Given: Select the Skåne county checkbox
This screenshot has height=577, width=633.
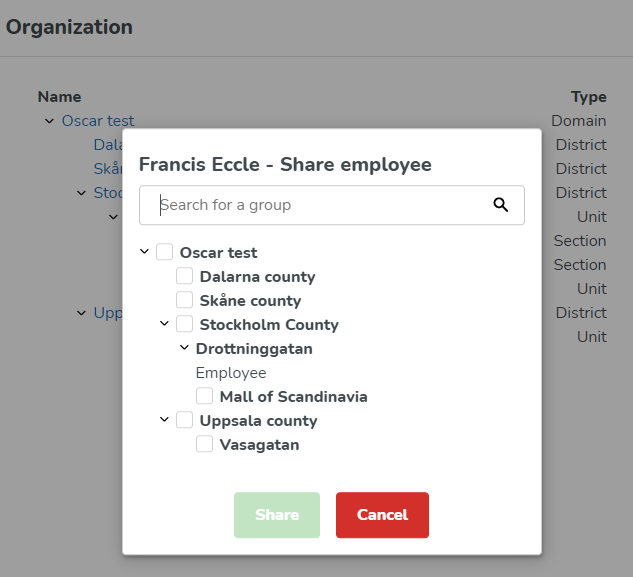Looking at the screenshot, I should pyautogui.click(x=185, y=301).
